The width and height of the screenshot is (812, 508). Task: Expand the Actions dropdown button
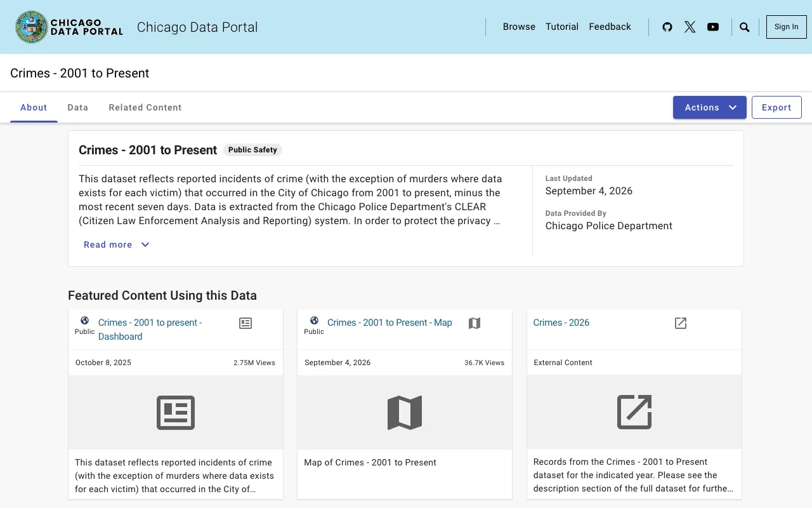pyautogui.click(x=710, y=107)
